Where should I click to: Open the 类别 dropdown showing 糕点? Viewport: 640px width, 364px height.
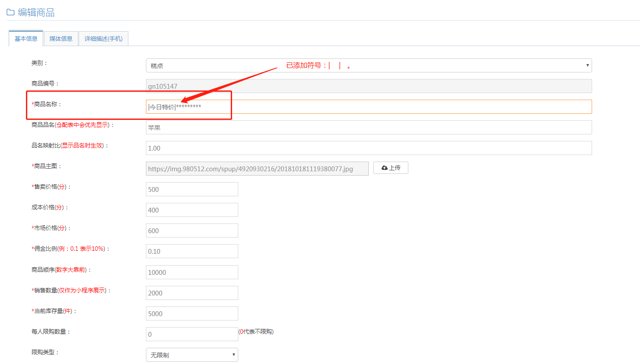pyautogui.click(x=369, y=65)
